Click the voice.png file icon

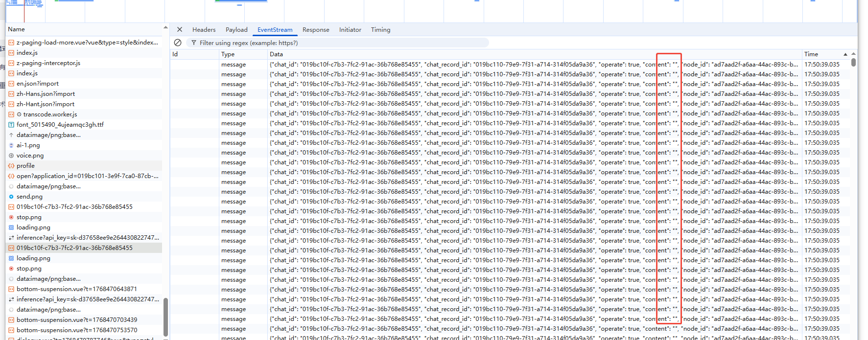coord(11,156)
